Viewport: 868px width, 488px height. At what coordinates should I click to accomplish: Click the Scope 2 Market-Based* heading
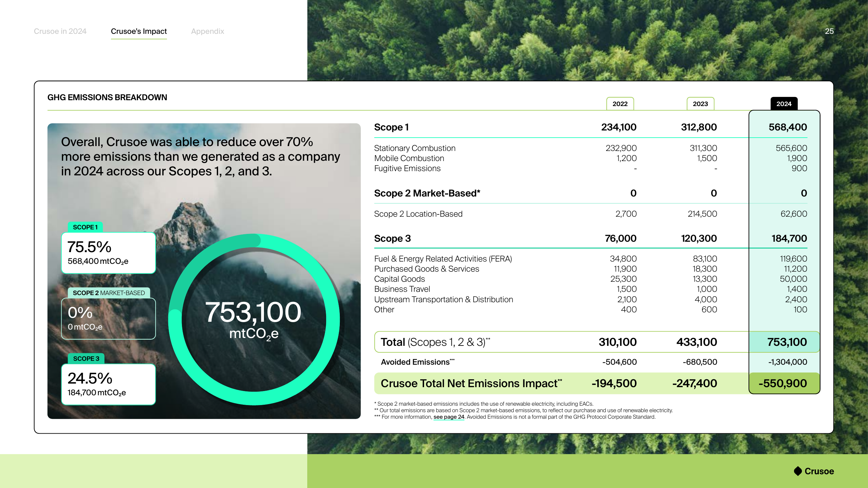(427, 193)
